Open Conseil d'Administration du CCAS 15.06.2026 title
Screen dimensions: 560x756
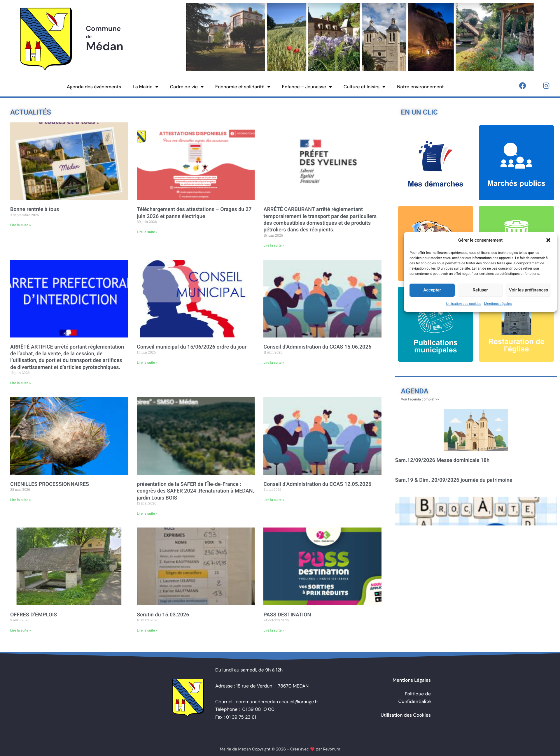click(x=317, y=347)
